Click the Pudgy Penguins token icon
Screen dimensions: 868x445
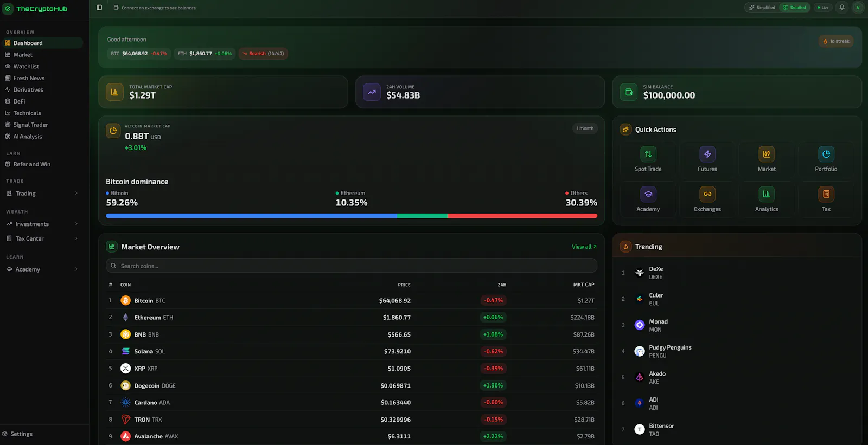(x=640, y=351)
